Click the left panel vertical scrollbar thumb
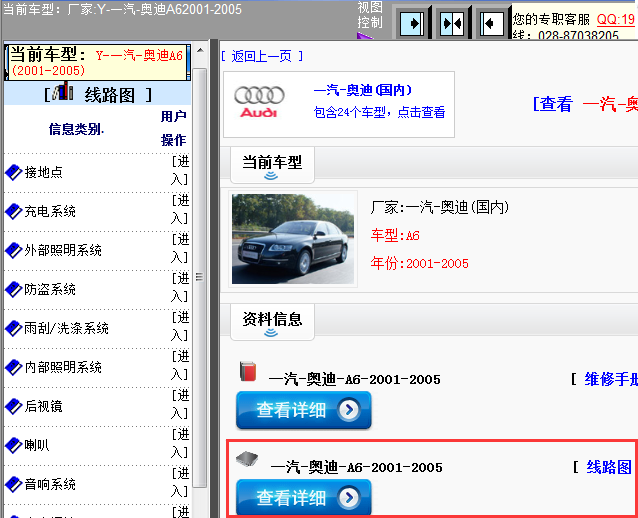The height and width of the screenshot is (518, 638). click(199, 277)
